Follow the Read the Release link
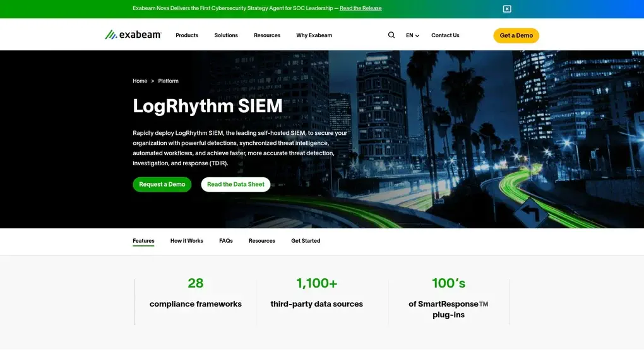 [361, 8]
